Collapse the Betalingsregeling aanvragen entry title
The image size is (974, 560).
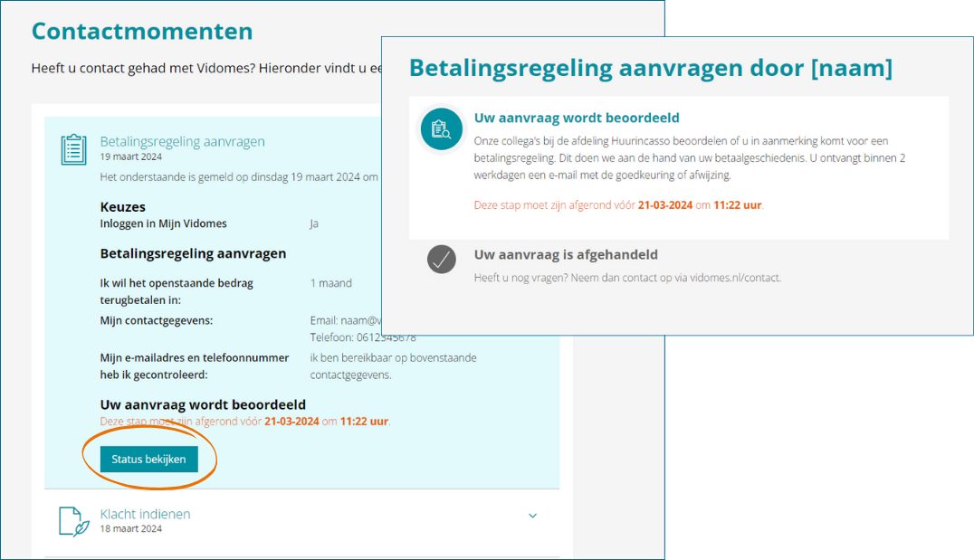click(182, 141)
